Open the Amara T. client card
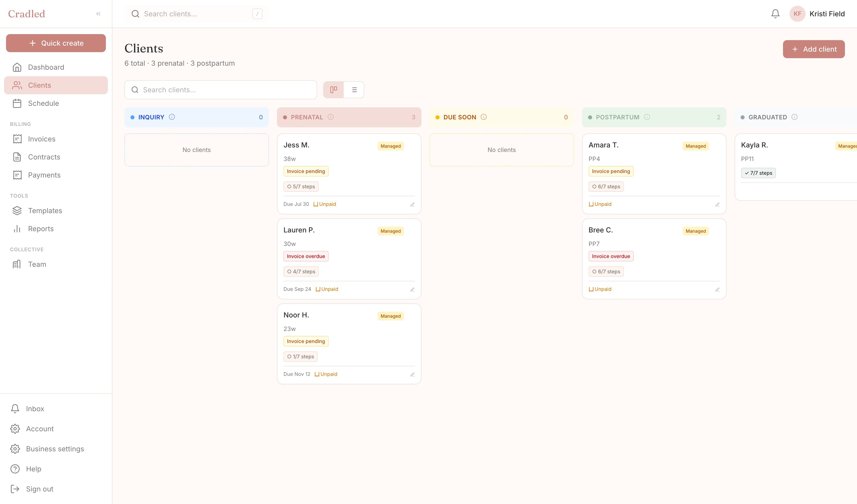The image size is (857, 504). (x=654, y=174)
